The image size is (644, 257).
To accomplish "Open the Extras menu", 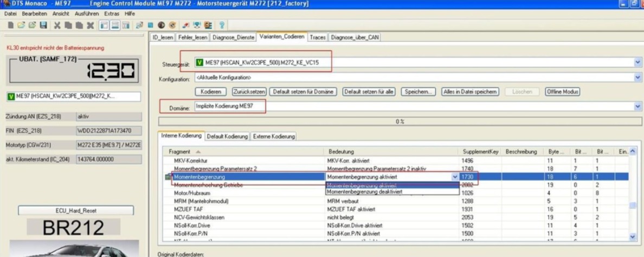I will point(112,13).
